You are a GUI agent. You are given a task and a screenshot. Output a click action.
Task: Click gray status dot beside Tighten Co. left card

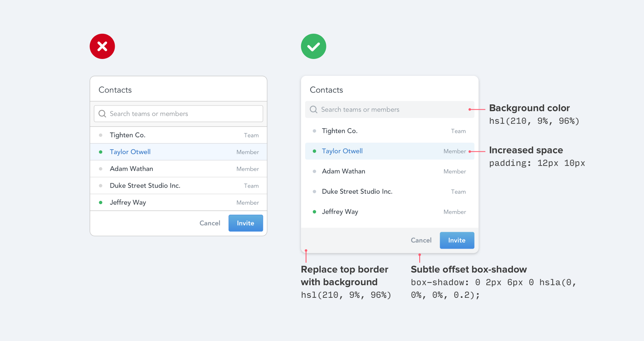tap(101, 135)
